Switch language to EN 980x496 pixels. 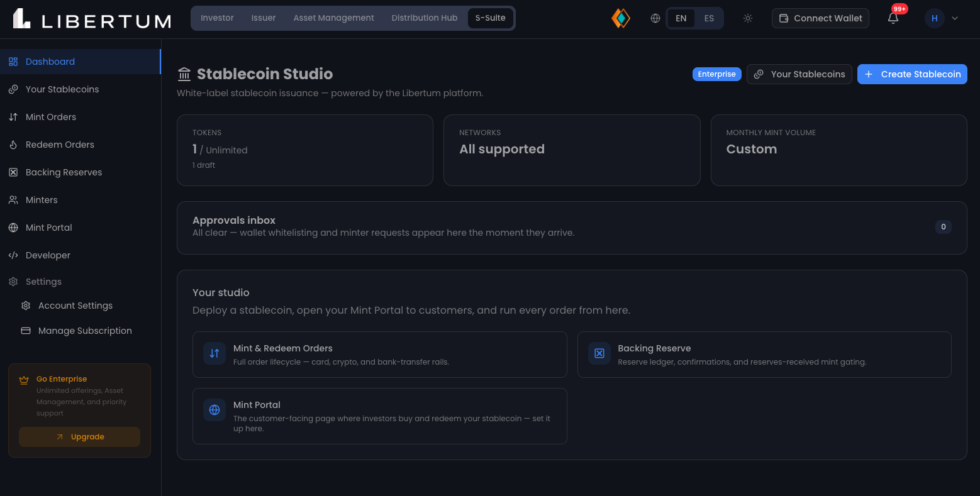681,18
